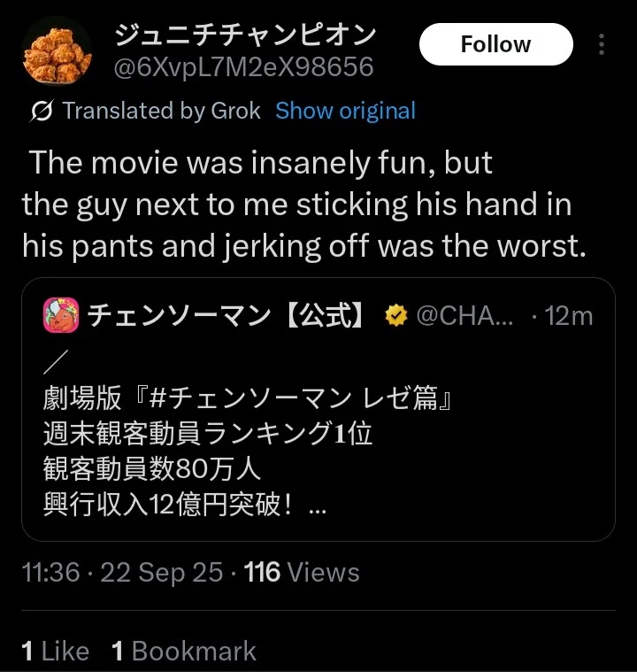Click the gold verified badge
Screen dimensions: 637x672
(x=395, y=316)
